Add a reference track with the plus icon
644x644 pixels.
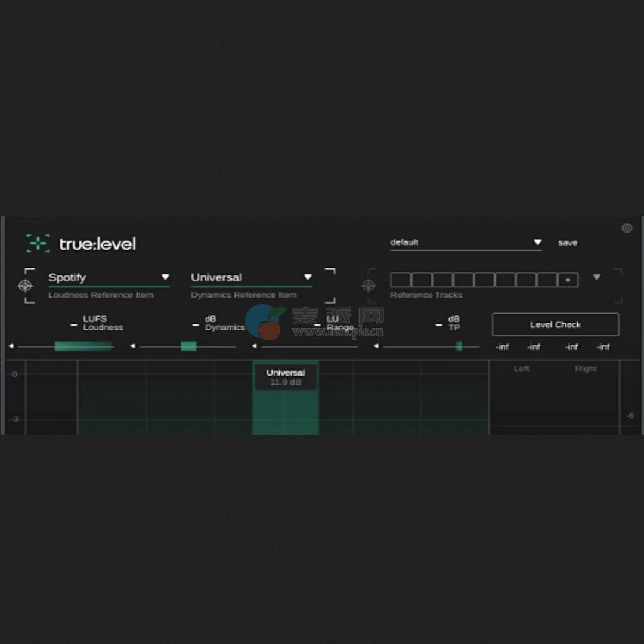point(567,280)
